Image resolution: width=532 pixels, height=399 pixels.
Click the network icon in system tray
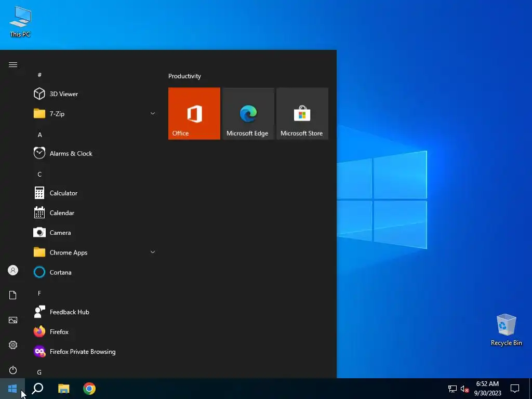453,389
